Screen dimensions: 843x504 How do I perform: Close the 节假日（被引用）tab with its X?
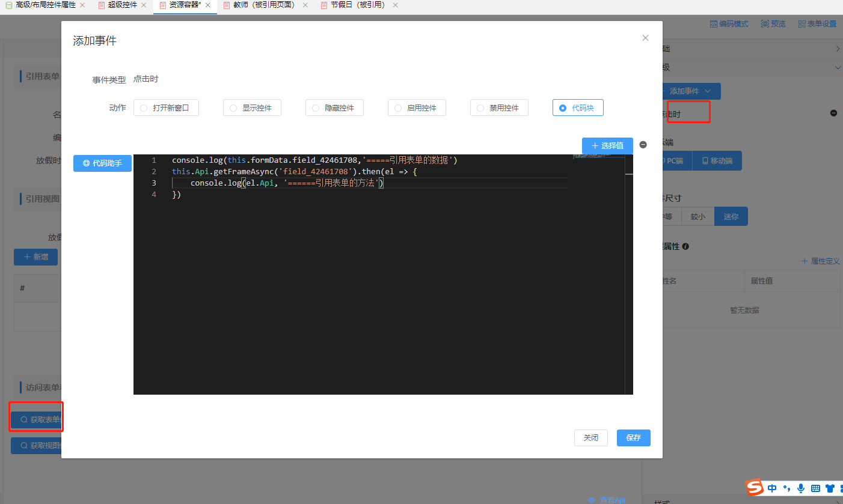coord(395,5)
